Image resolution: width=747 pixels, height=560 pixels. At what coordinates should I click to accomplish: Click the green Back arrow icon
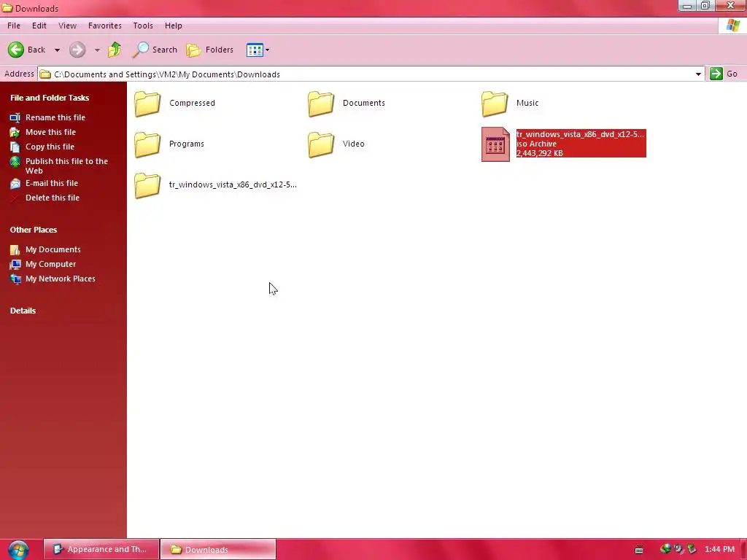[x=16, y=50]
